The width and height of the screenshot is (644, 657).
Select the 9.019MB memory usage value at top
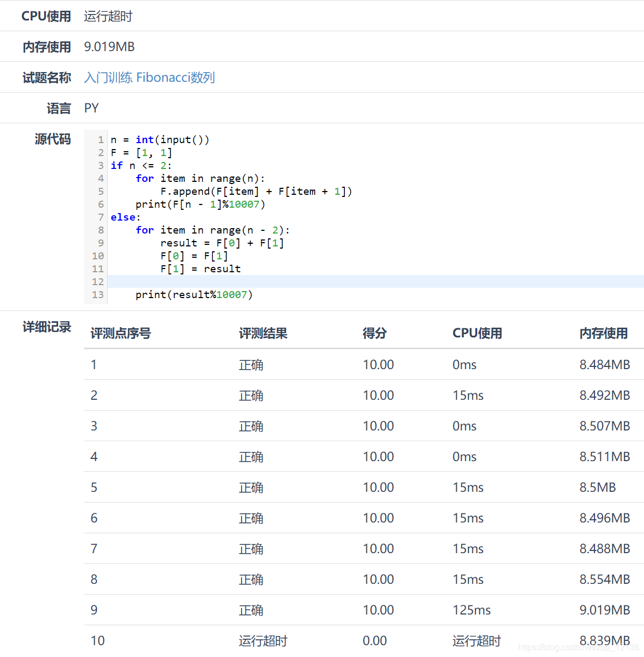coord(109,47)
